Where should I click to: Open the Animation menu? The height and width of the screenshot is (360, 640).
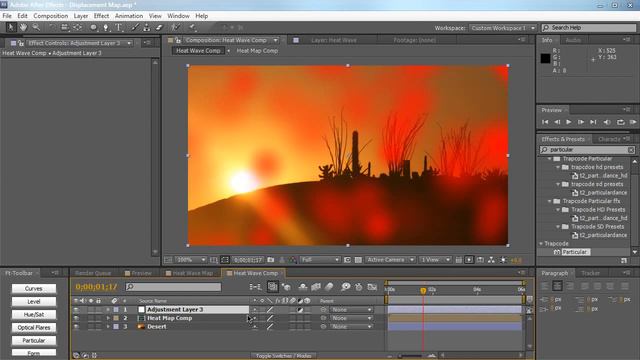[x=129, y=16]
